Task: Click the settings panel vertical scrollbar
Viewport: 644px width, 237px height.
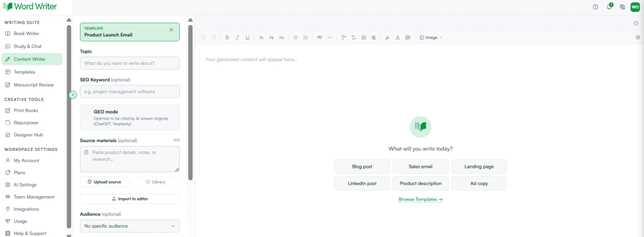Action: pyautogui.click(x=190, y=102)
